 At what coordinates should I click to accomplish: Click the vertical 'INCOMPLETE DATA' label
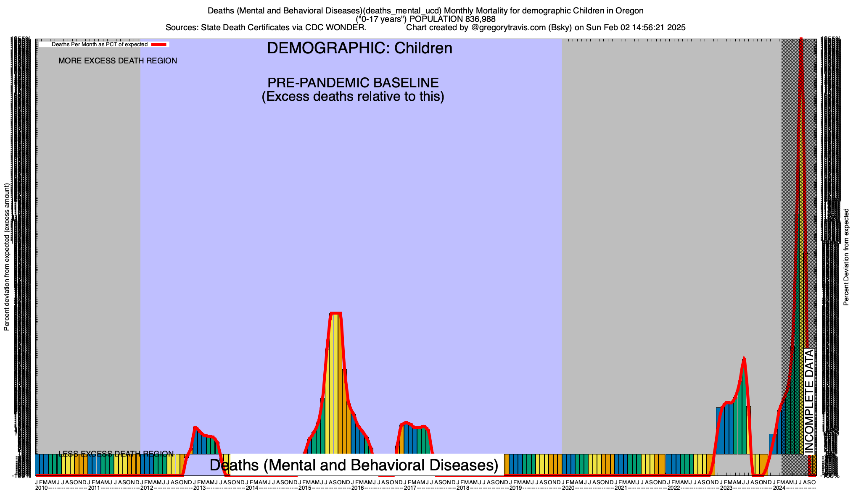[809, 401]
